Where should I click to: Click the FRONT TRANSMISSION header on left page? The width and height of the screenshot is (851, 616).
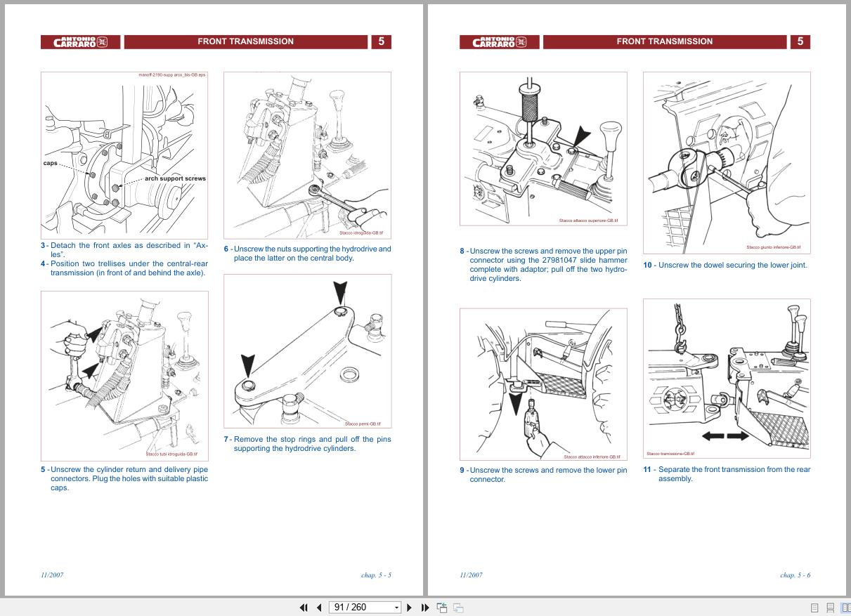[x=245, y=41]
